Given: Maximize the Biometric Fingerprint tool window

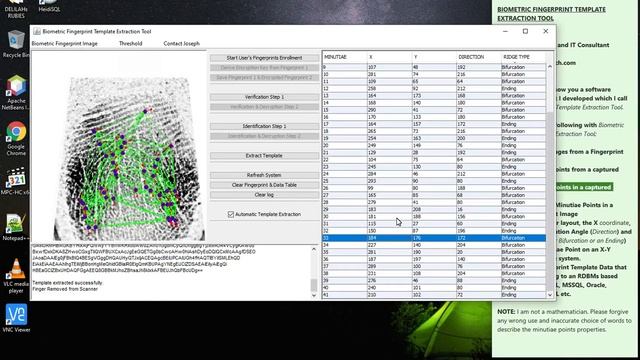Looking at the screenshot, I should (525, 31).
